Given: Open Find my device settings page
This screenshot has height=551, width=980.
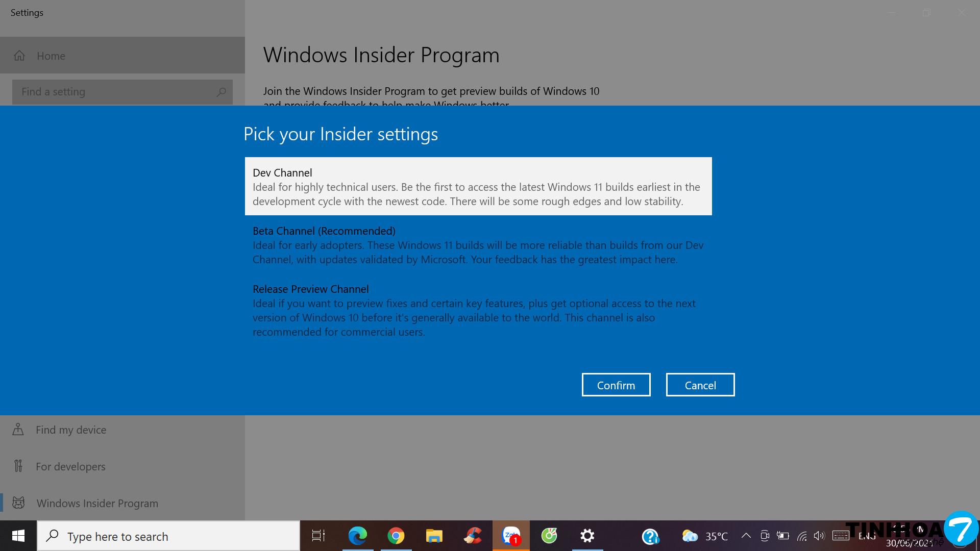Looking at the screenshot, I should pos(71,430).
